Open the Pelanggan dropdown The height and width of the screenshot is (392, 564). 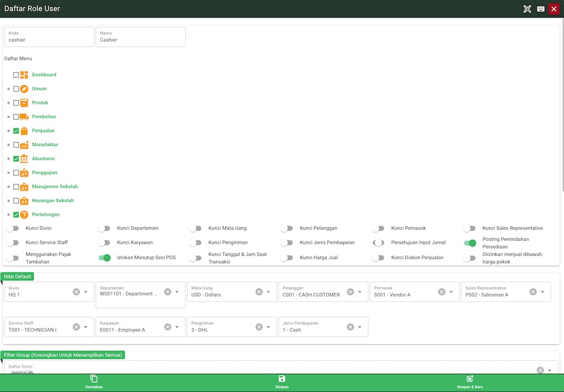click(x=361, y=292)
